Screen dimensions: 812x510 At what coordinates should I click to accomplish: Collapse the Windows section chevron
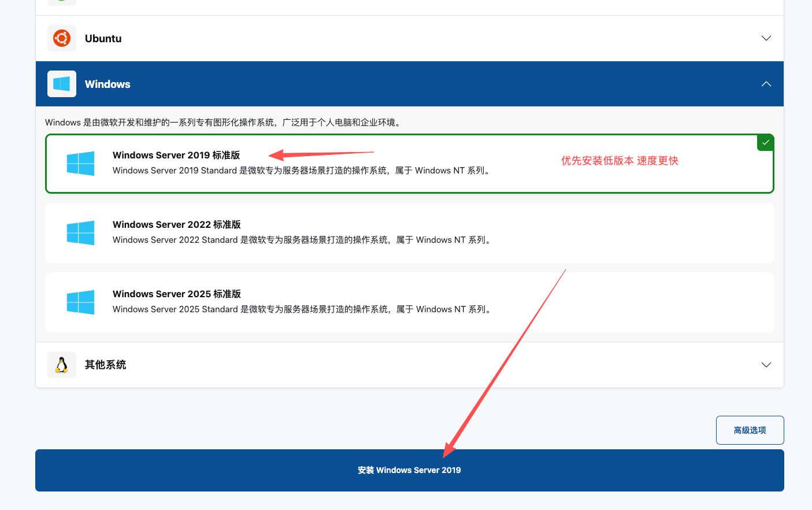pos(766,84)
